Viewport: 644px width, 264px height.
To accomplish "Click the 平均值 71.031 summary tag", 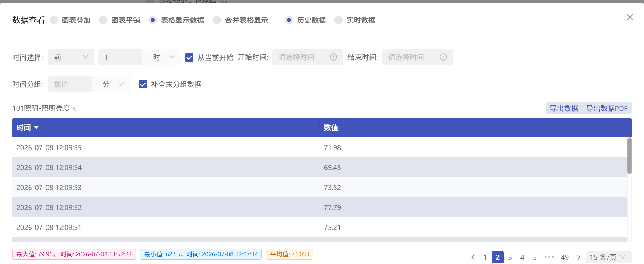I will coord(290,254).
